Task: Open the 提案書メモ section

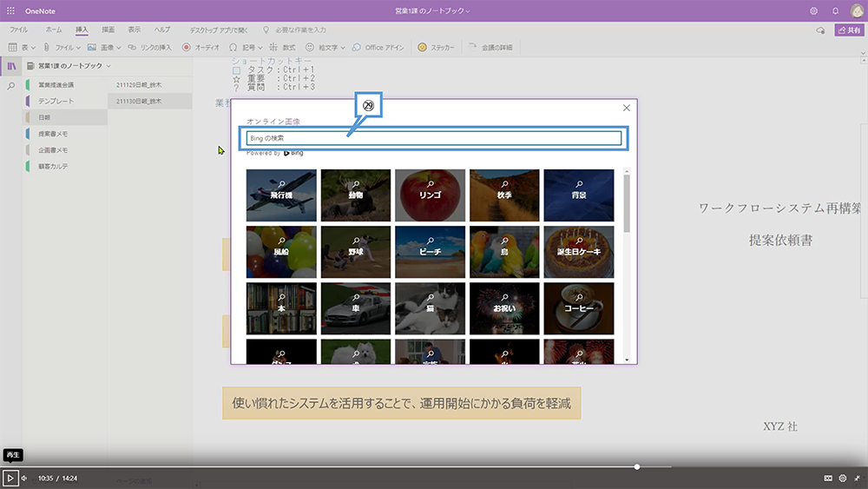Action: 65,134
